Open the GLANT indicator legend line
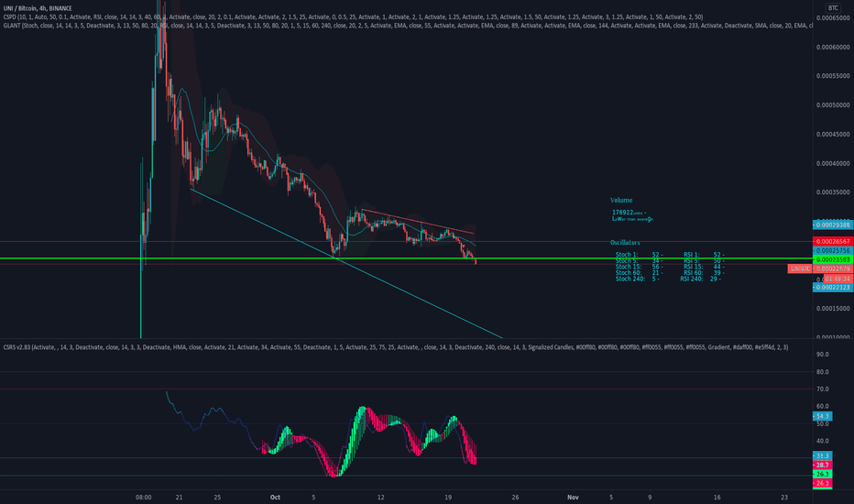 pos(408,26)
